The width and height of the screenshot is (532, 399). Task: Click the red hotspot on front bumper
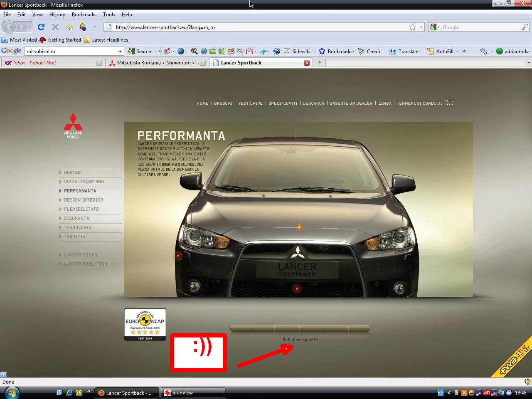[x=297, y=288]
